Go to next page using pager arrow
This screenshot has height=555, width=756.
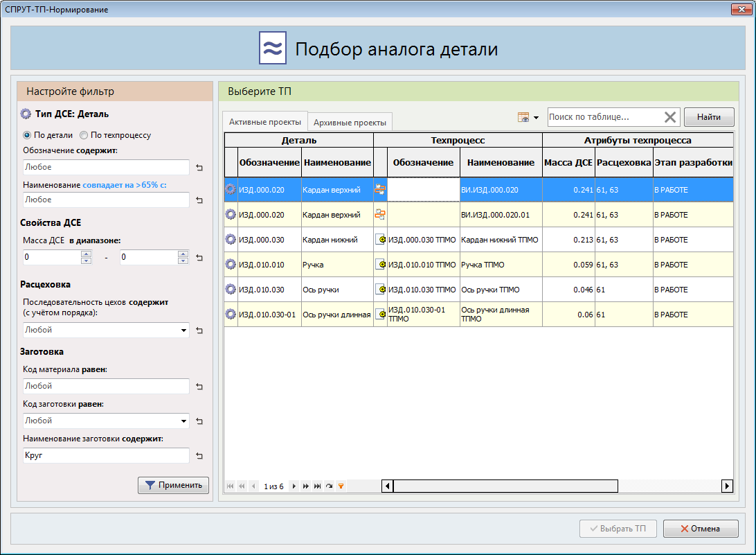(x=294, y=486)
